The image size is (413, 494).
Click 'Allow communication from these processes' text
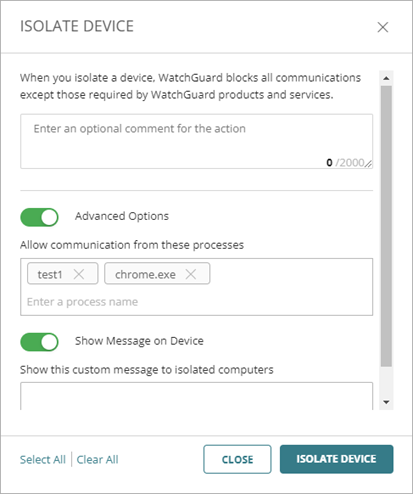click(x=132, y=245)
